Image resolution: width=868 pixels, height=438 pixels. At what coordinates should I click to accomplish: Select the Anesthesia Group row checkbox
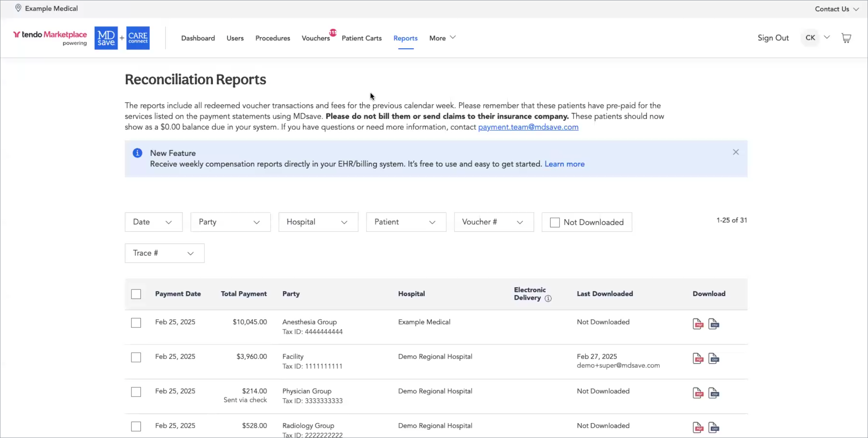[136, 323]
